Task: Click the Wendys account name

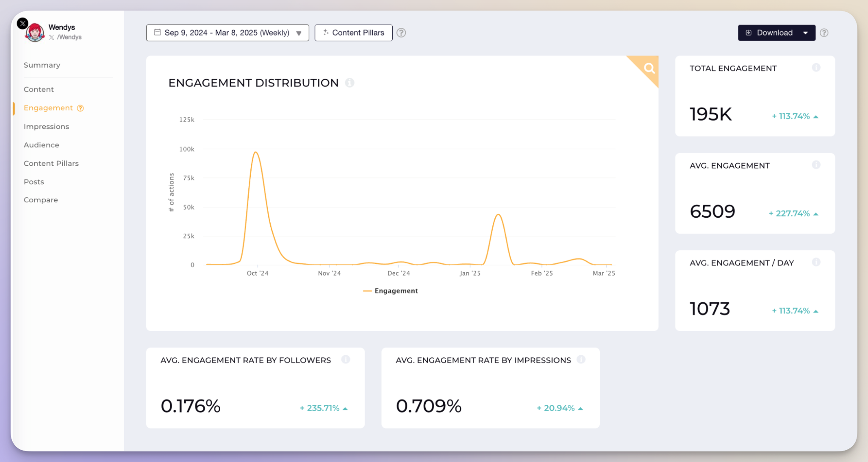Action: (x=62, y=27)
